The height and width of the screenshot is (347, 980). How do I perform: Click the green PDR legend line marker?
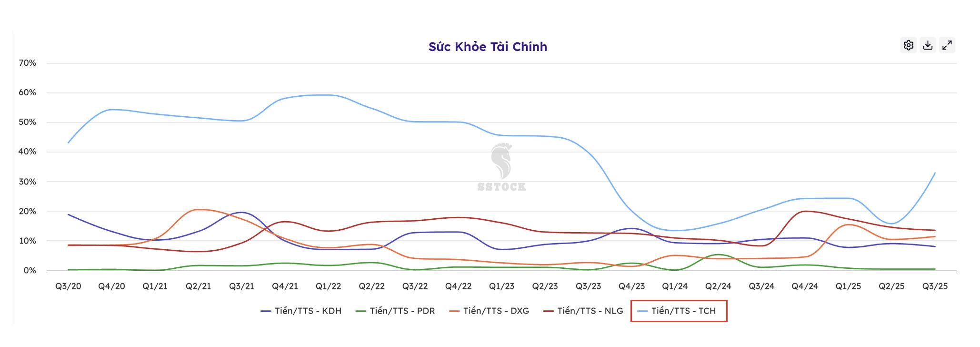pyautogui.click(x=361, y=311)
